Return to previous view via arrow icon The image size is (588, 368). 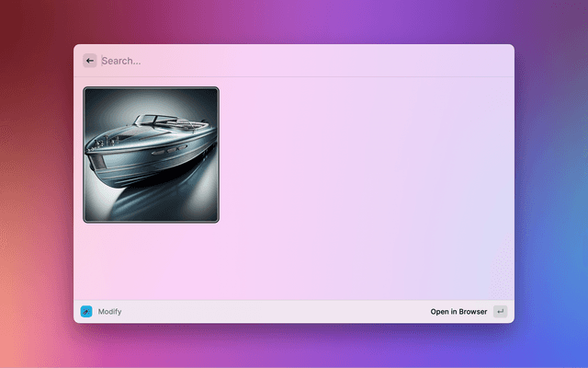pyautogui.click(x=90, y=61)
